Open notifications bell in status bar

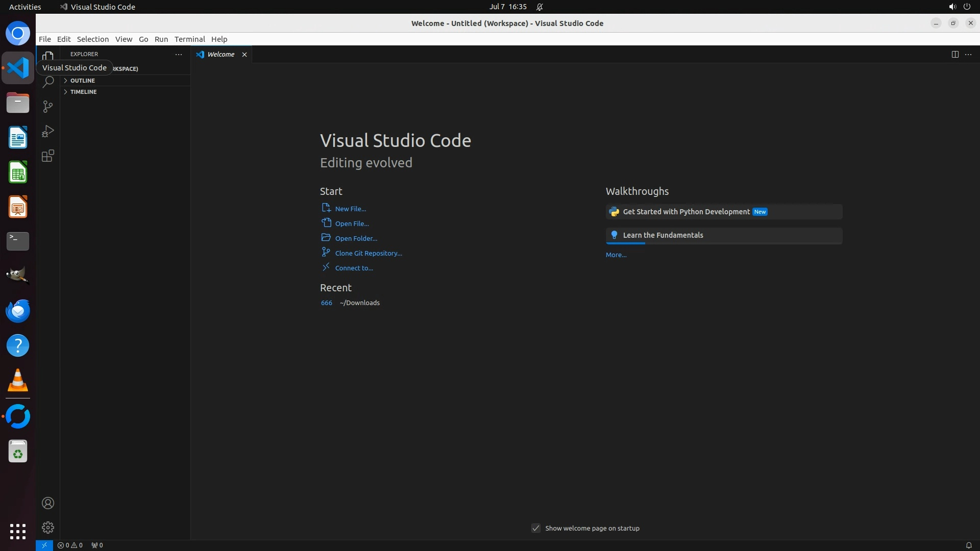(x=968, y=545)
